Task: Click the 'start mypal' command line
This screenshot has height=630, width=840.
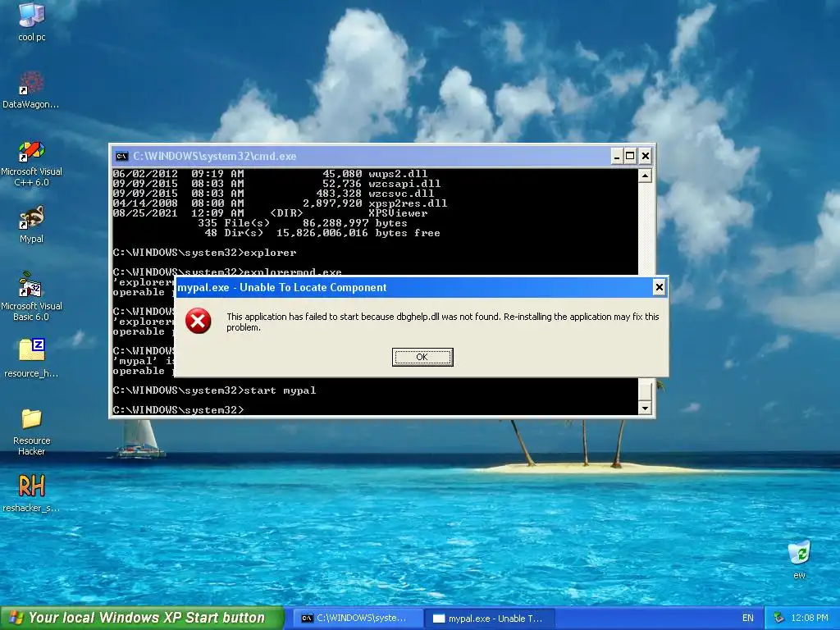Action: tap(214, 390)
